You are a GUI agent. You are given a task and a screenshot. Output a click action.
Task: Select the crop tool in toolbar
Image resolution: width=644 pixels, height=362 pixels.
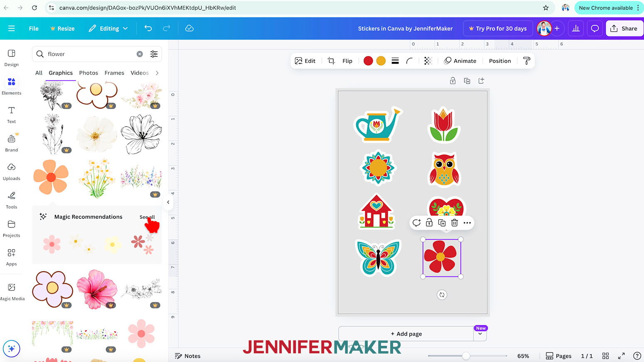(x=331, y=61)
